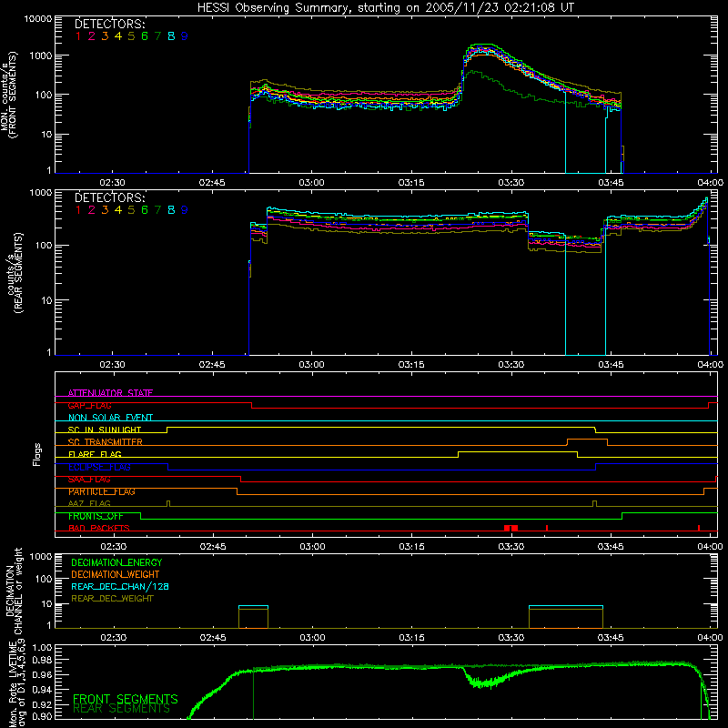The height and width of the screenshot is (728, 728).
Task: Click the 0.98 tick on livetime axis
Action: (42, 661)
